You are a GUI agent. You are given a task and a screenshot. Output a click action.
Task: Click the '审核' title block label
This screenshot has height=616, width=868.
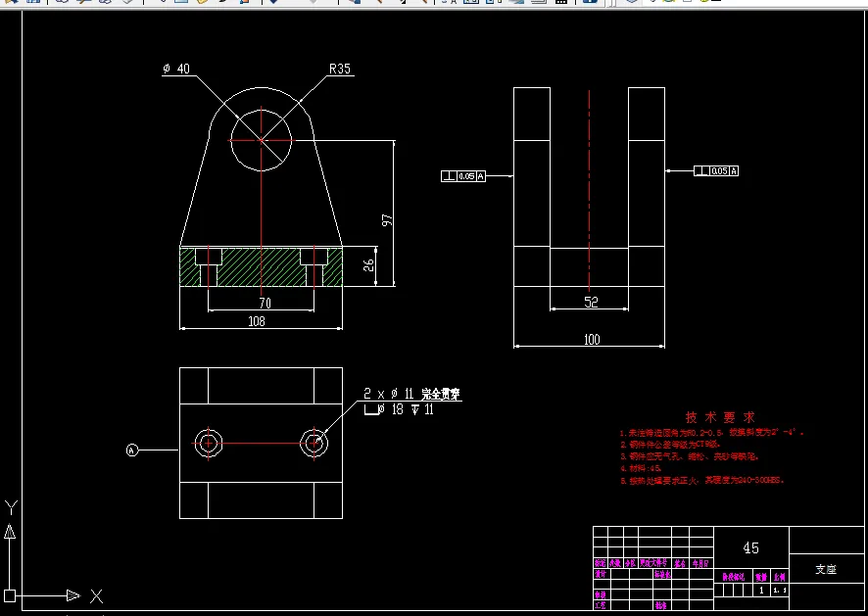pos(601,595)
